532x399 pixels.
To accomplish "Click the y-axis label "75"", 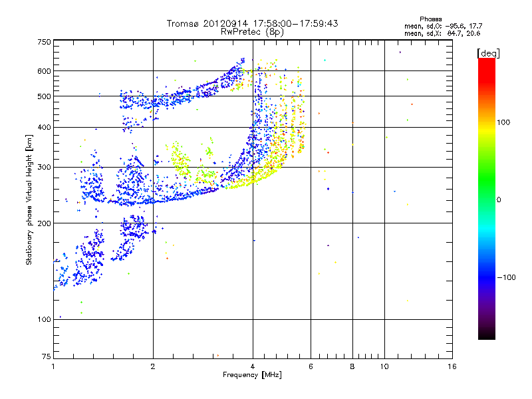I will (47, 356).
